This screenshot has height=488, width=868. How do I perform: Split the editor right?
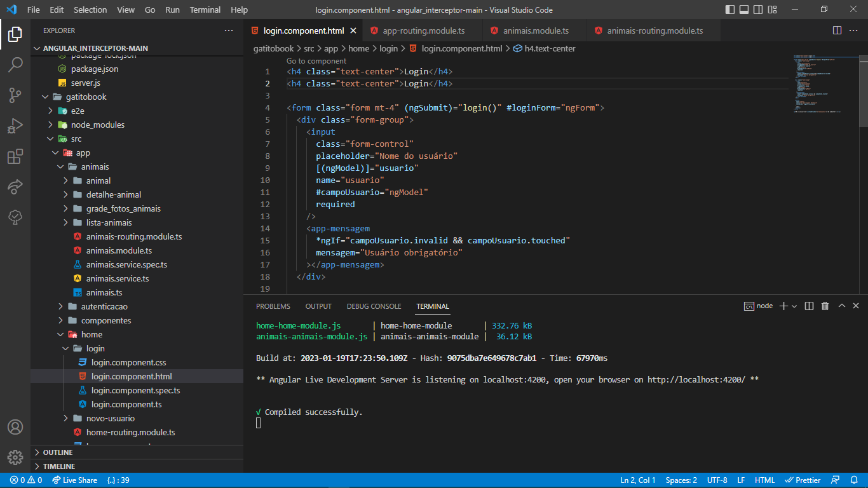[x=837, y=30]
